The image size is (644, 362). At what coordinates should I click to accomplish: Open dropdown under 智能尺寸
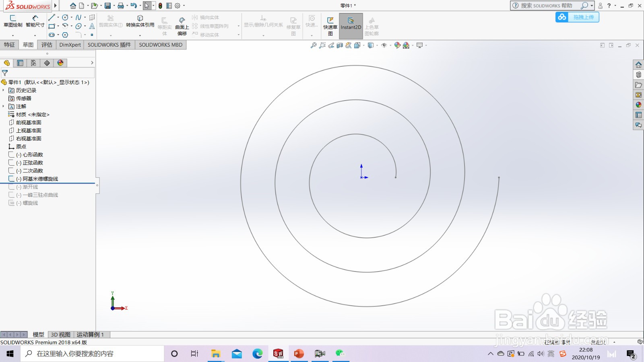[x=35, y=35]
